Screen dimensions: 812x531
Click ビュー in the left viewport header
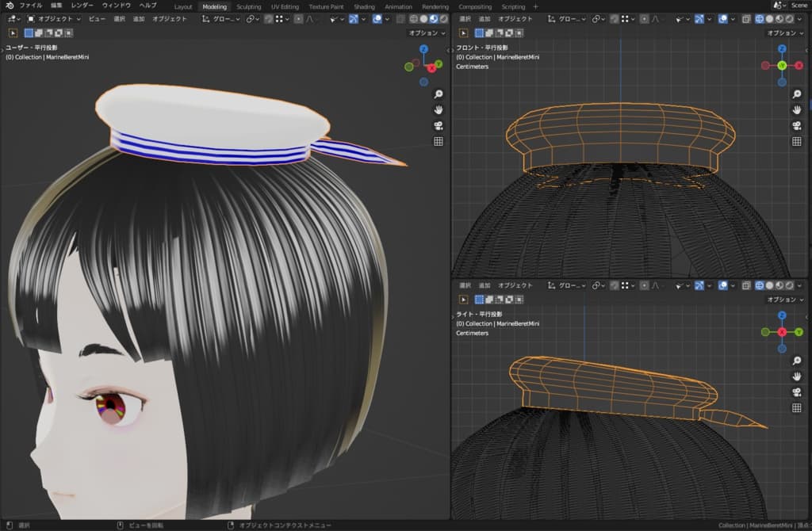[96, 18]
